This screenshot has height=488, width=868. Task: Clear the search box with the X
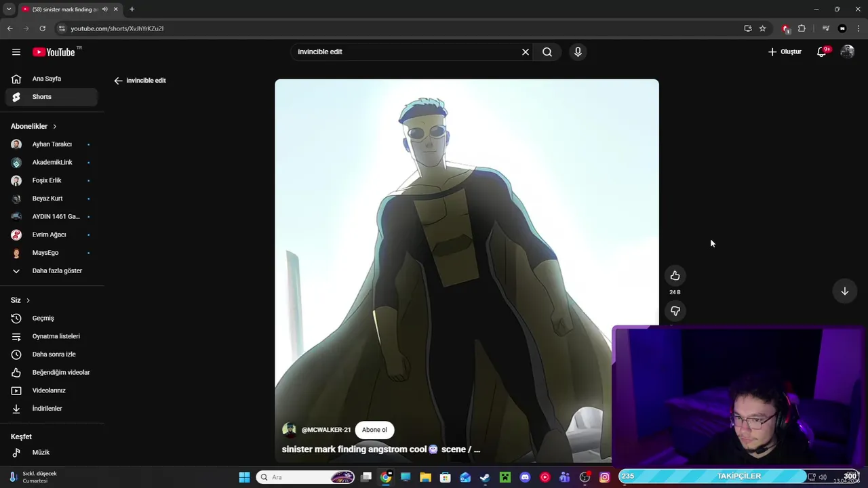(525, 52)
